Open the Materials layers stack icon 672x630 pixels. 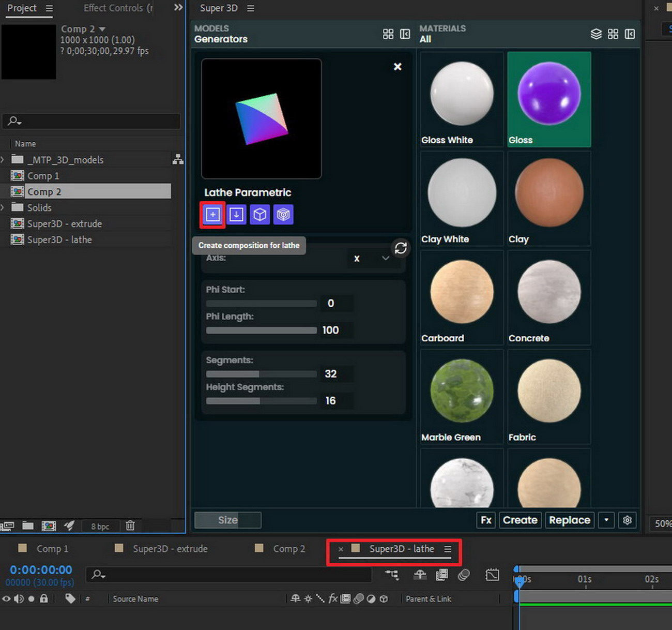point(596,34)
